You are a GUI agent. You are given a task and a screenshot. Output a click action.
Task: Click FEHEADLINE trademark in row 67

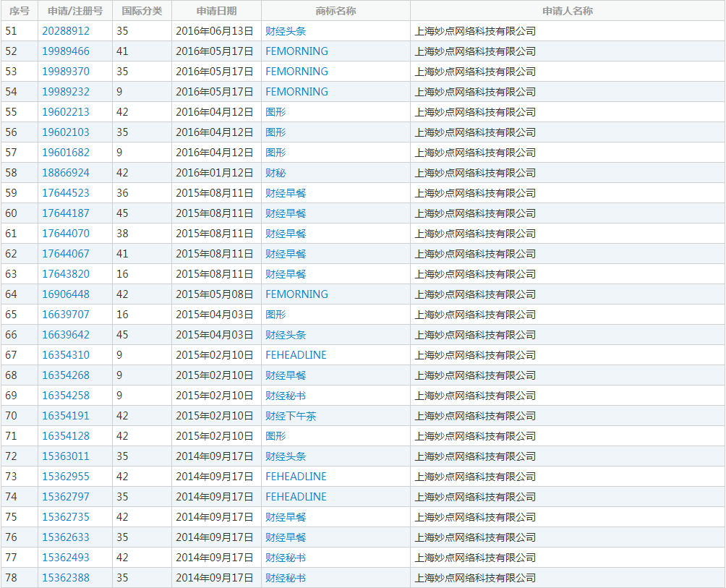tap(296, 355)
